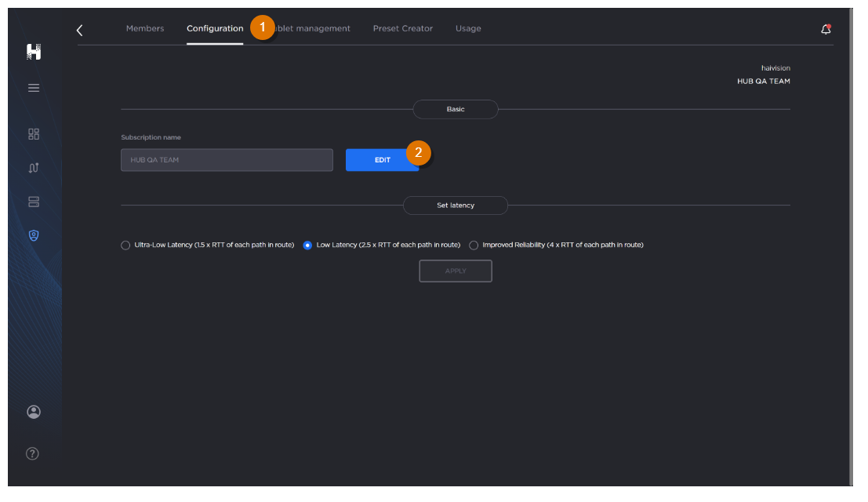Image resolution: width=868 pixels, height=502 pixels.
Task: Open the stacked servers icon in sidebar
Action: click(34, 202)
